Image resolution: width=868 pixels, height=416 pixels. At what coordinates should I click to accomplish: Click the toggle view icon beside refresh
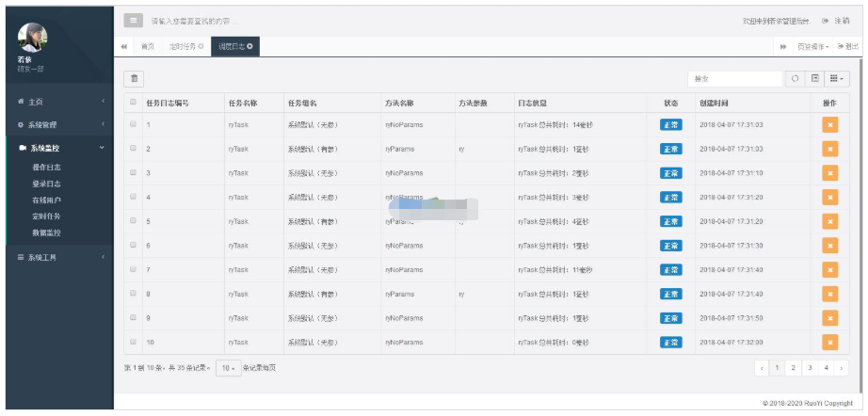click(815, 79)
